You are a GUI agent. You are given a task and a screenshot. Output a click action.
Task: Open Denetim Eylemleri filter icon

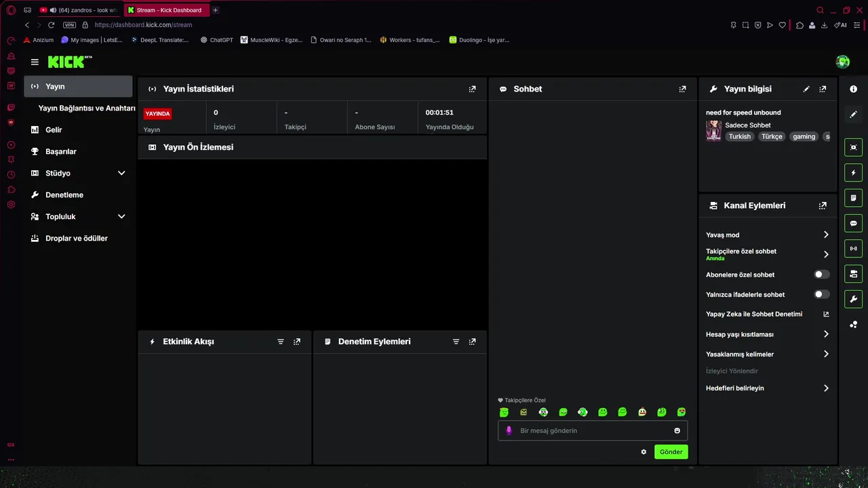[456, 342]
